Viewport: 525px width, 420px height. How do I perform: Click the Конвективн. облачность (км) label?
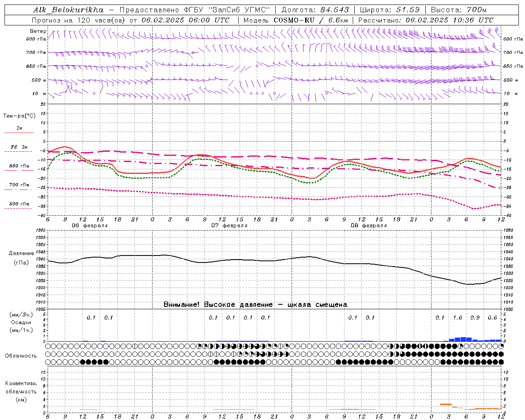[x=21, y=391]
